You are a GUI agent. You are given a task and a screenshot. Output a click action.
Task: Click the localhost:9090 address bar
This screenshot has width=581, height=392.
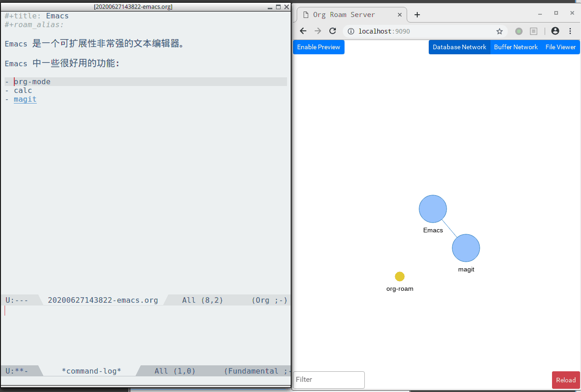pos(425,31)
